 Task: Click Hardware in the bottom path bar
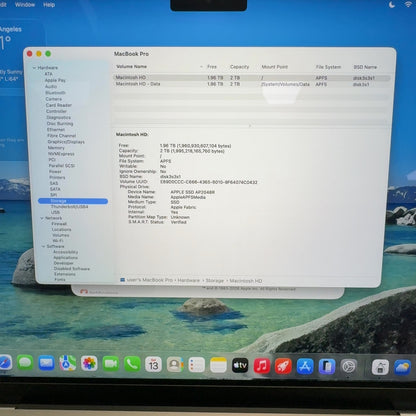pyautogui.click(x=189, y=280)
